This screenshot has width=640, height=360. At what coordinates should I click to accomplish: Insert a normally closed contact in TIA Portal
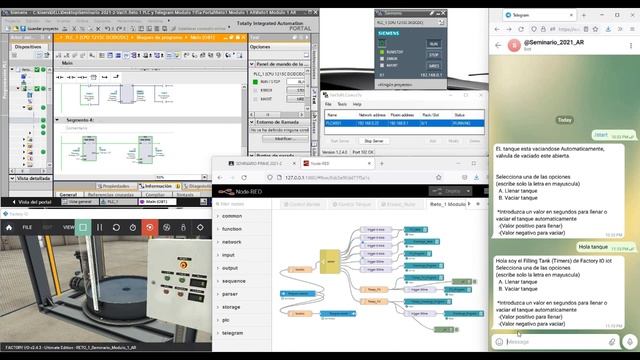click(71, 77)
